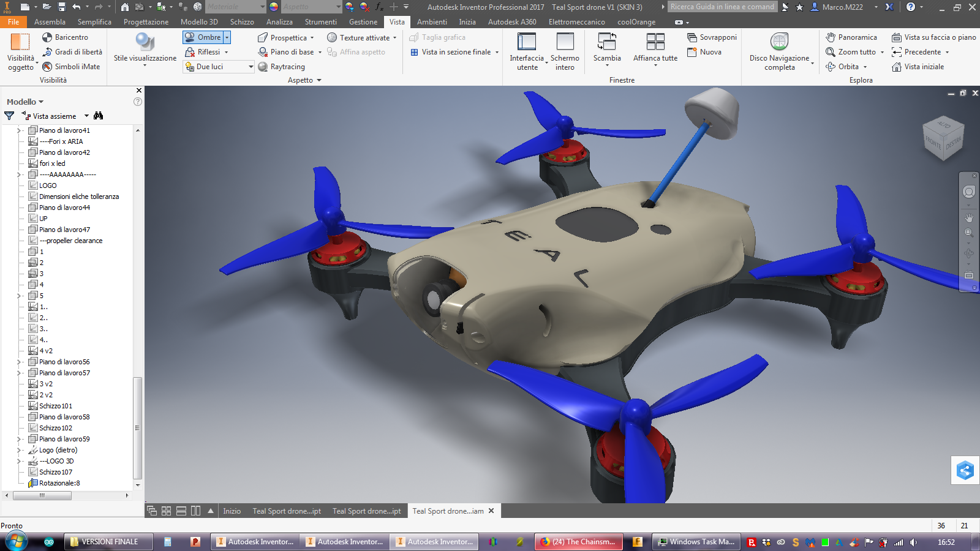Toggle Texture attivate option

[361, 37]
